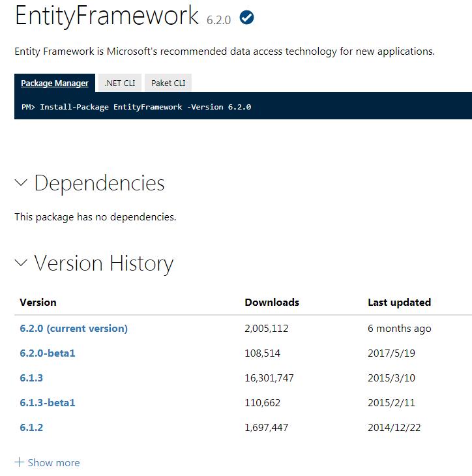Click the plus icon next to Show more
The width and height of the screenshot is (472, 476).
coord(19,462)
